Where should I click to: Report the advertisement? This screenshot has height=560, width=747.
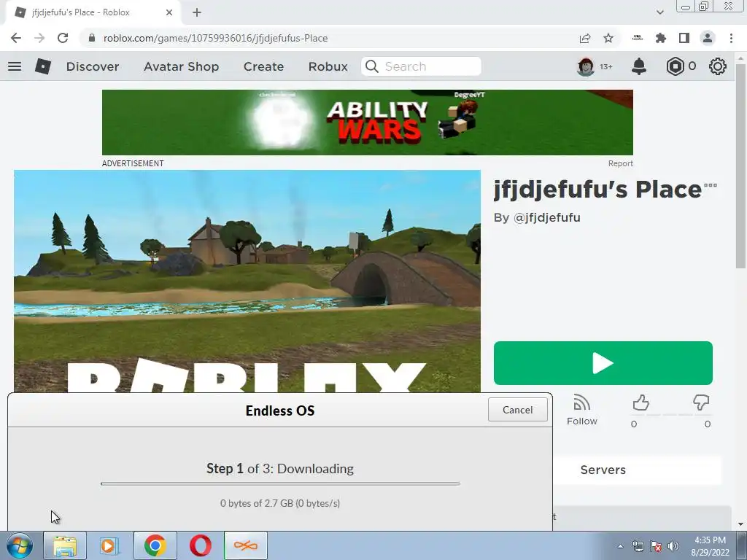click(x=620, y=163)
